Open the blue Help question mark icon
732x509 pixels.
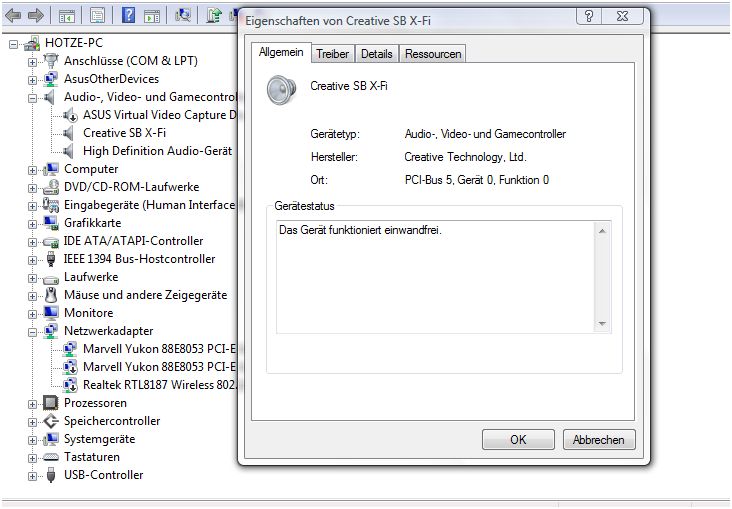click(128, 15)
